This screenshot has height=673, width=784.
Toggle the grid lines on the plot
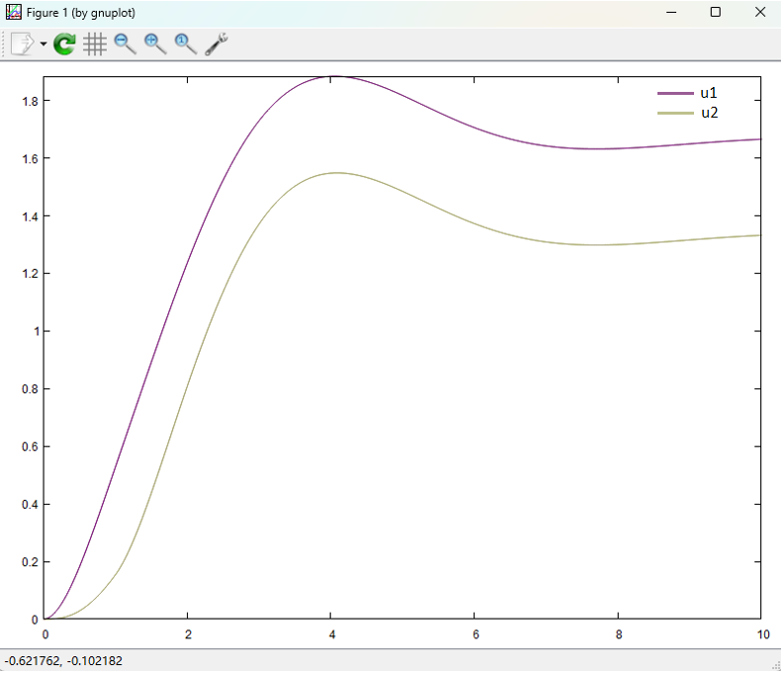point(95,43)
